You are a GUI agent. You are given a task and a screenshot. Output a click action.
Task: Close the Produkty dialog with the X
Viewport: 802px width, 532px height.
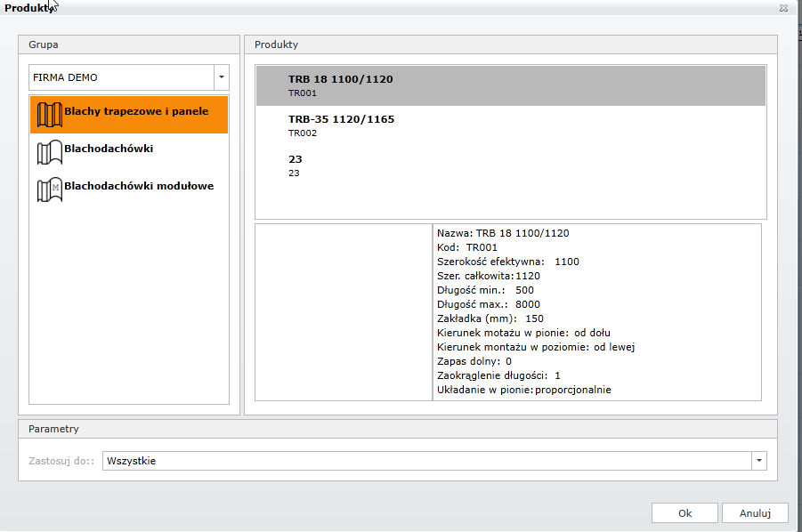coord(783,7)
